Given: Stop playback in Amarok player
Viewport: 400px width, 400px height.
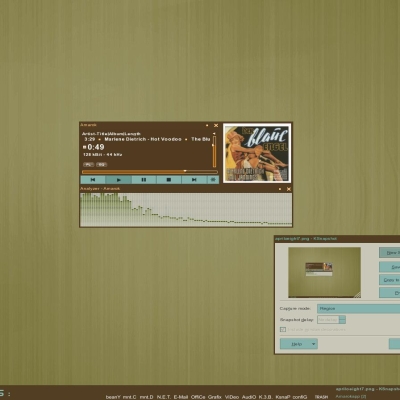Looking at the screenshot, I should pos(169,180).
